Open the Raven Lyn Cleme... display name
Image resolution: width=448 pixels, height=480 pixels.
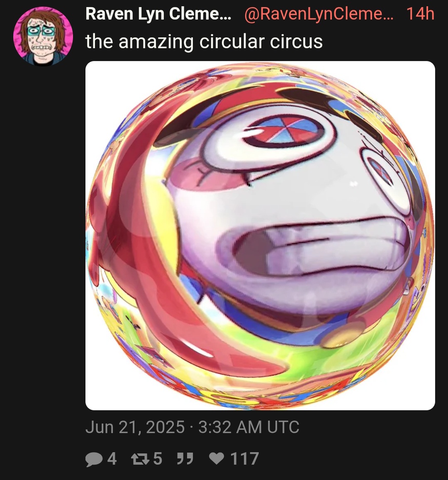(x=158, y=14)
